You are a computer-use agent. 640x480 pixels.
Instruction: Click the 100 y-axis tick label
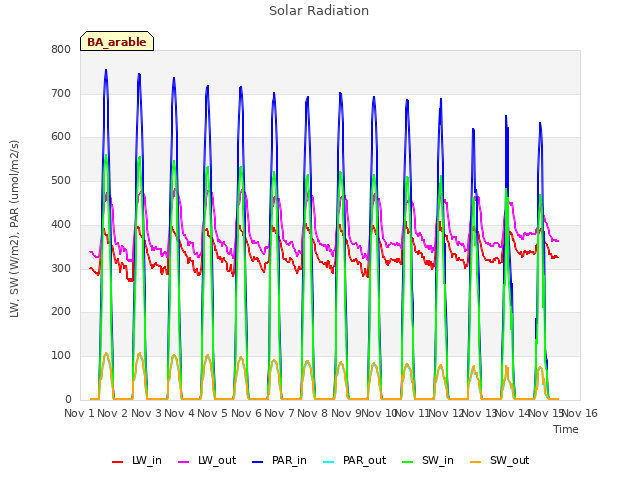[61, 356]
